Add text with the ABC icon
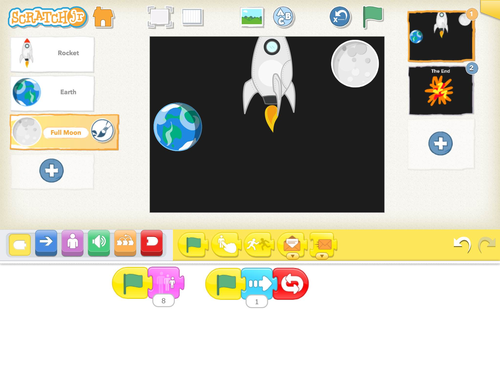The image size is (500, 375). (283, 17)
